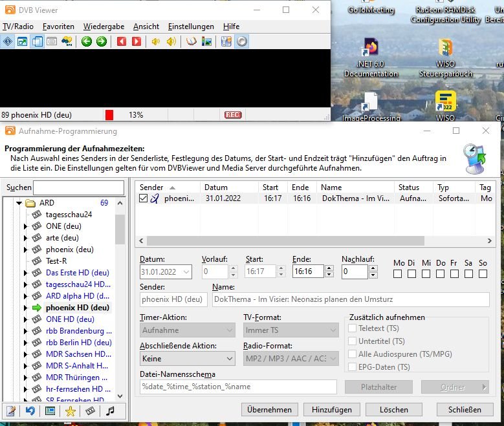Enable the So weekday checkbox
This screenshot has width=504, height=426.
483,274
